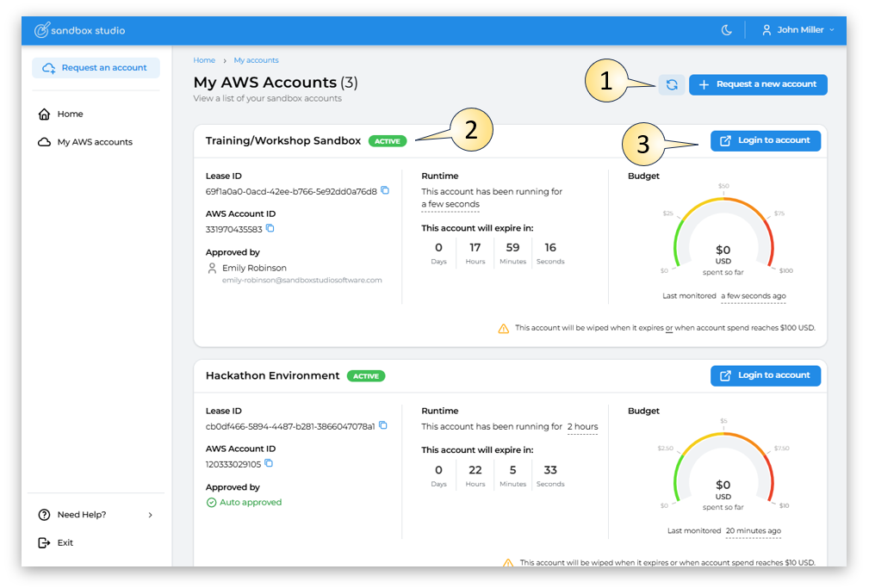This screenshot has width=875, height=588.
Task: Open My AWS accounts sidebar item
Action: pos(85,142)
